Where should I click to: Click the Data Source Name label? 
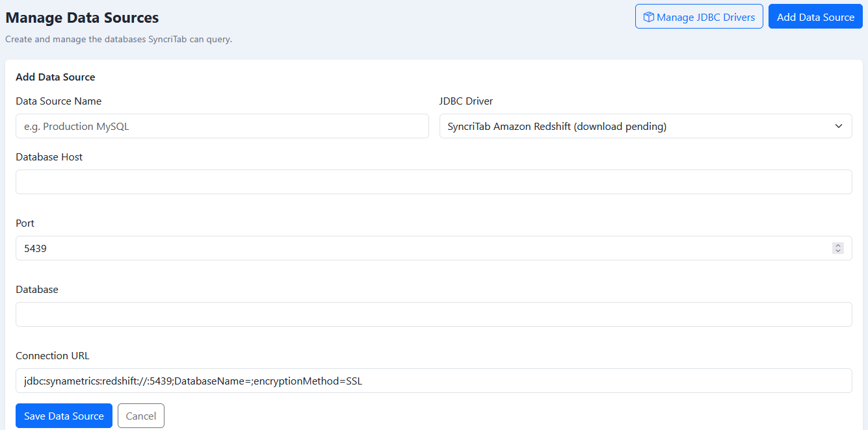pos(59,101)
